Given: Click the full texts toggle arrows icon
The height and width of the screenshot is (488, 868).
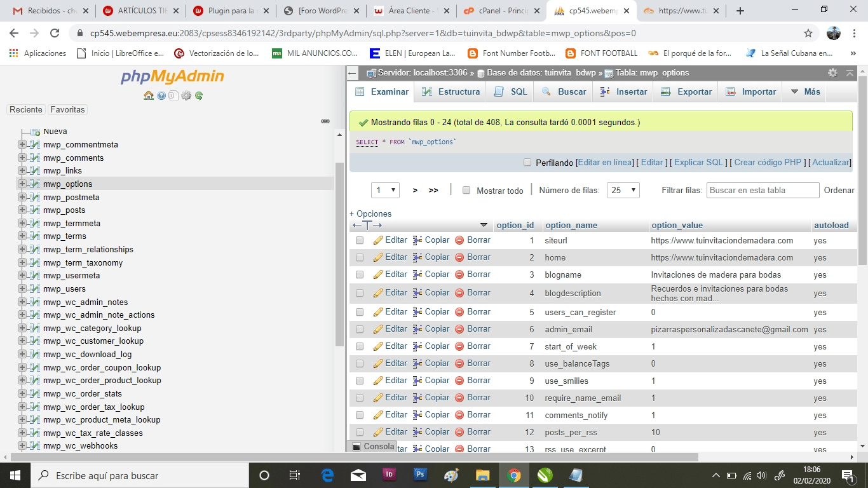Looking at the screenshot, I should (x=367, y=225).
